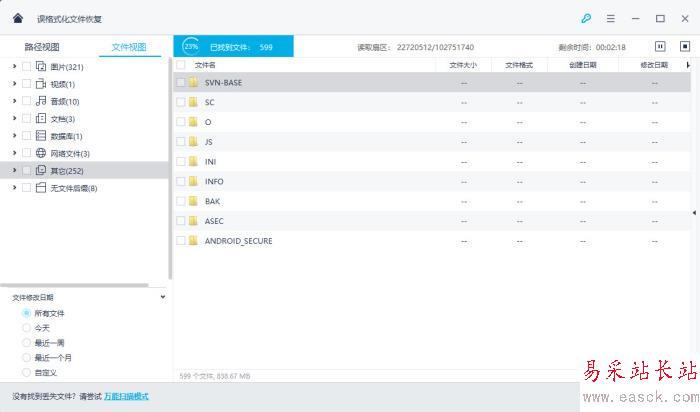The width and height of the screenshot is (700, 412).
Task: Open the 万能扫描模式 link
Action: pyautogui.click(x=126, y=396)
